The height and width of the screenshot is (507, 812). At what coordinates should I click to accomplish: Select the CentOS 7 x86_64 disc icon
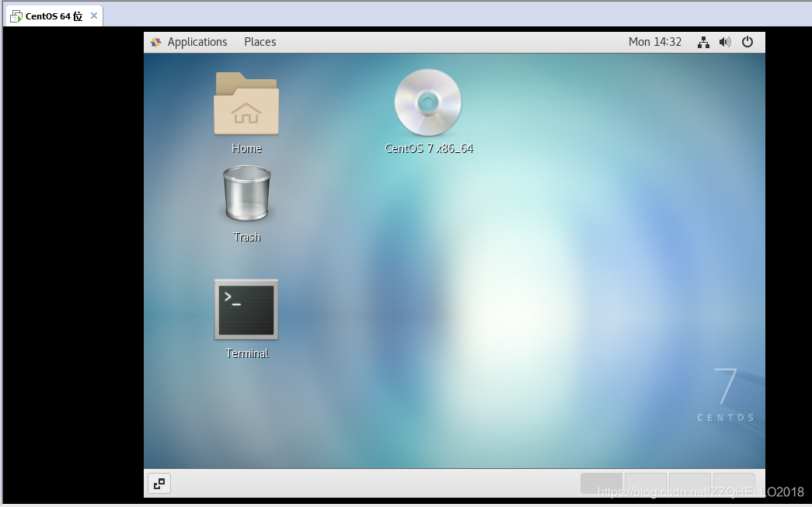427,102
